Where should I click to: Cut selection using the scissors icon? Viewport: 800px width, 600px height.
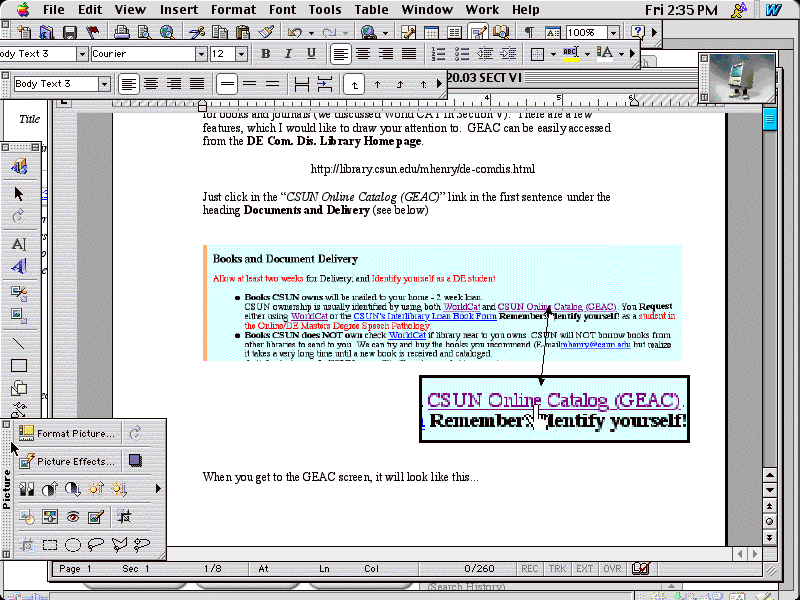(x=196, y=33)
